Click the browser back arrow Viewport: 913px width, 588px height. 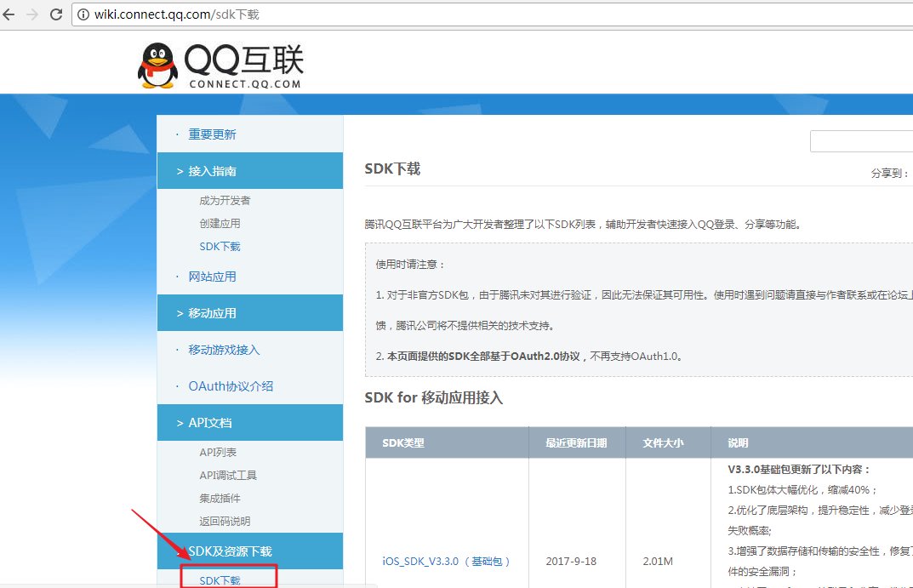click(11, 14)
